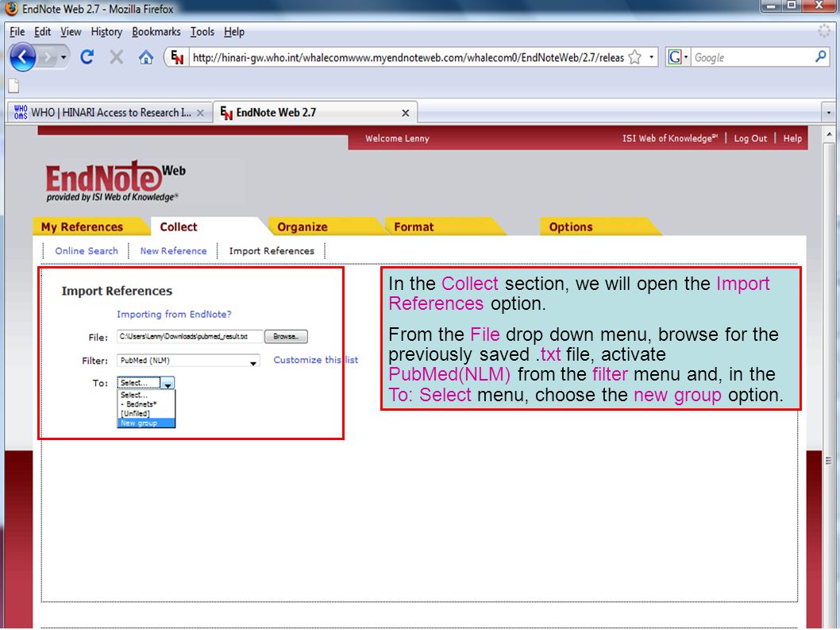Bookmark this page with the star icon
Viewport: 840px width, 630px height.
point(635,57)
